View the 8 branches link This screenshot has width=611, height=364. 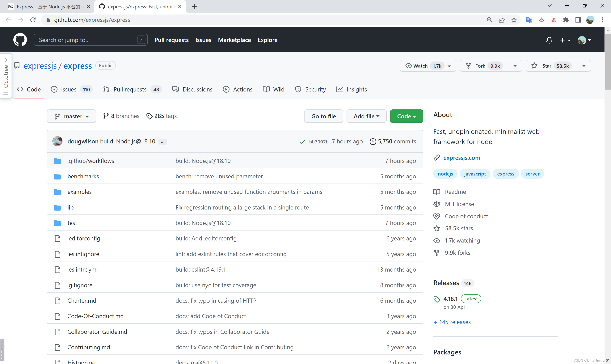click(x=121, y=116)
